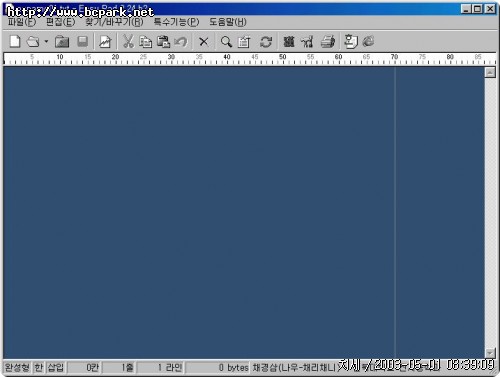Click the undo arrow icon
The height and width of the screenshot is (377, 500).
coord(181,42)
